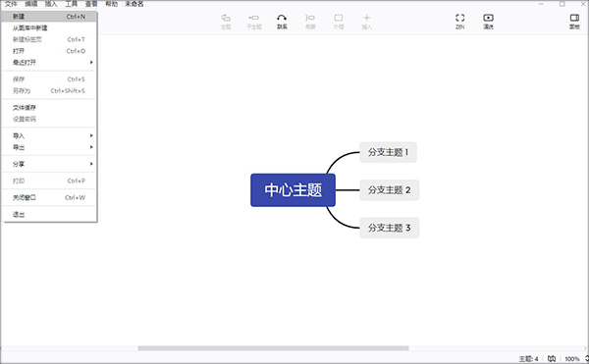Click the 另存为 Ctrl+Shift+S menu entry
This screenshot has width=589, height=364.
pyautogui.click(x=49, y=91)
